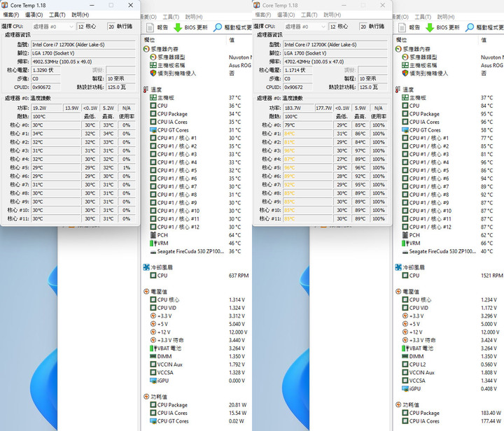
Task: Click Seagate FireCuda drive icon at 36 °C
Action: click(x=153, y=251)
